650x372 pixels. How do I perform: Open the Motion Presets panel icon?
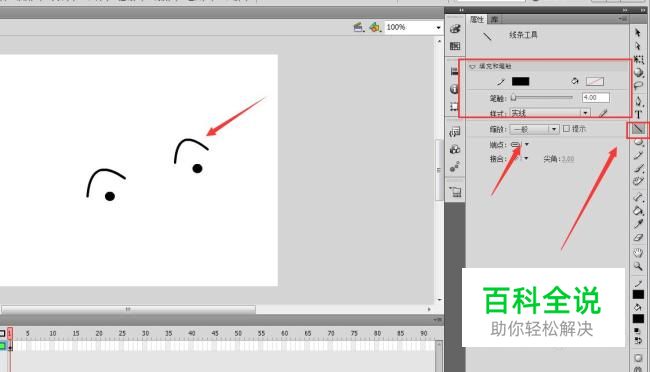pyautogui.click(x=455, y=167)
